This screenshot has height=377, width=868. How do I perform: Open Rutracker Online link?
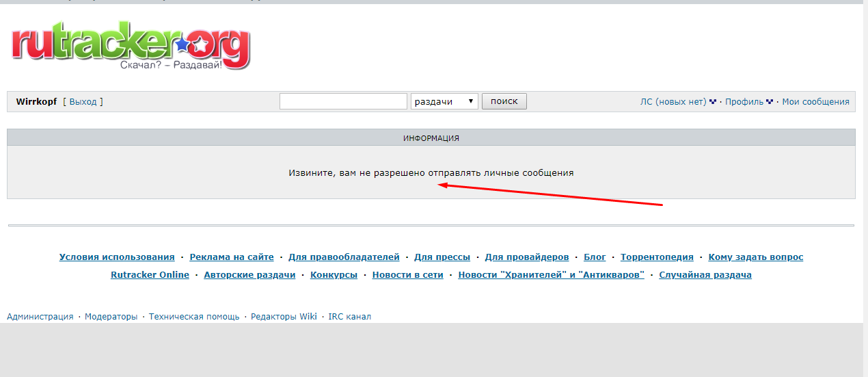tap(150, 275)
